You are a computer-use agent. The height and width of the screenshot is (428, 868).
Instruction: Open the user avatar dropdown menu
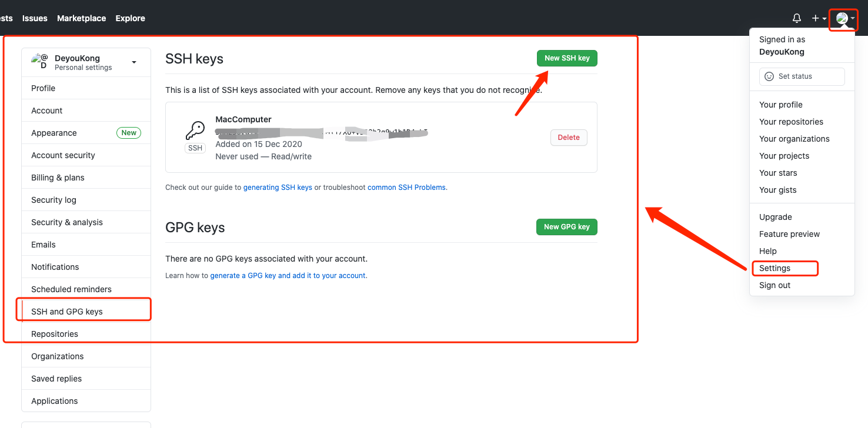(845, 19)
